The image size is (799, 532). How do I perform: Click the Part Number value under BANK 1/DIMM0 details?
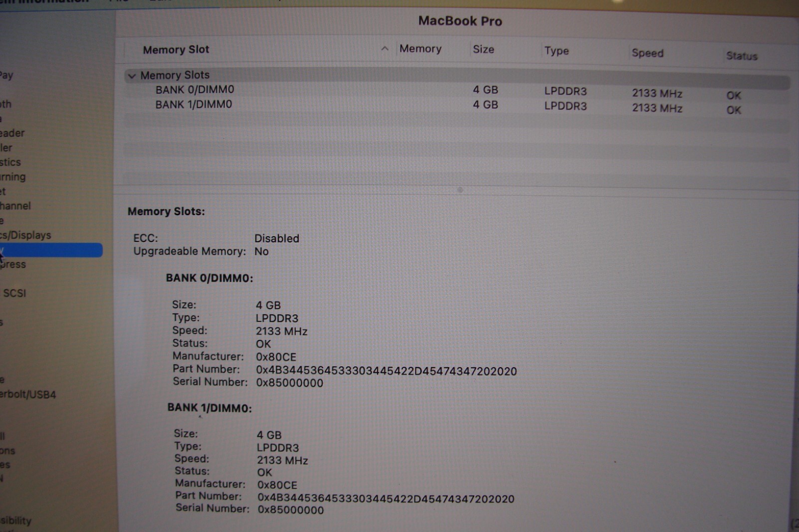(386, 499)
